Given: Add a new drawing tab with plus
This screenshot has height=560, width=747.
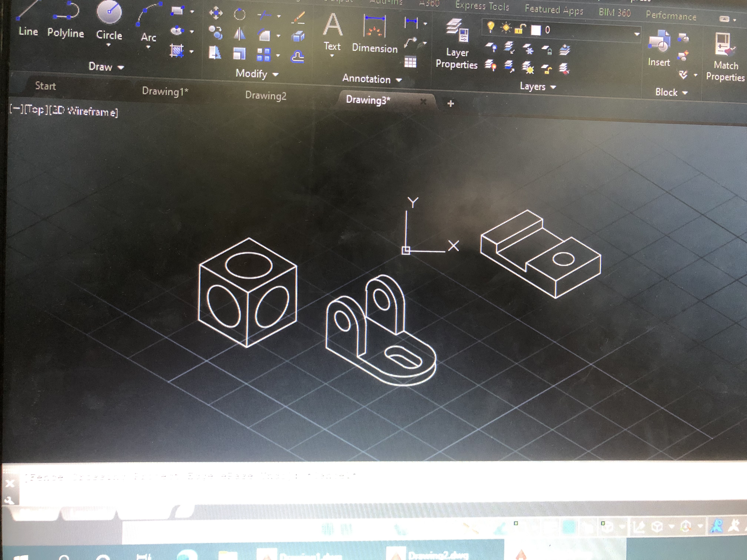Looking at the screenshot, I should click(x=450, y=103).
